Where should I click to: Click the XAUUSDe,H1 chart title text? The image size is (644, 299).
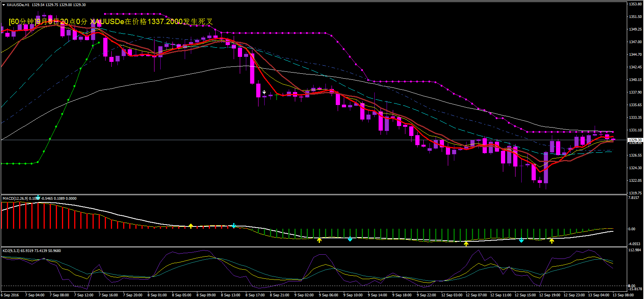[x=18, y=5]
